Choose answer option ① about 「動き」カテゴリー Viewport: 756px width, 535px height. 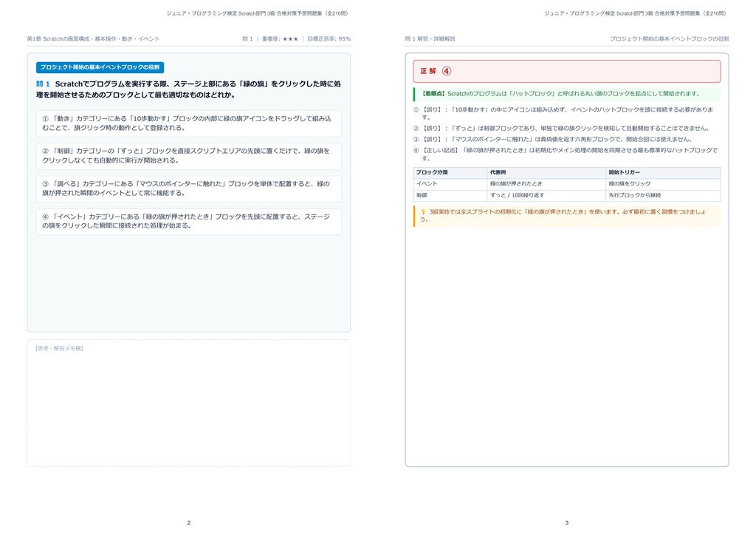click(189, 123)
